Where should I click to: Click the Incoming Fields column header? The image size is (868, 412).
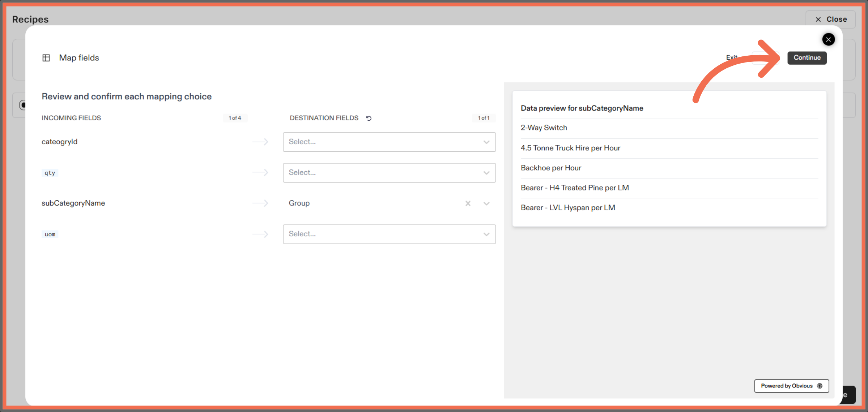coord(71,118)
